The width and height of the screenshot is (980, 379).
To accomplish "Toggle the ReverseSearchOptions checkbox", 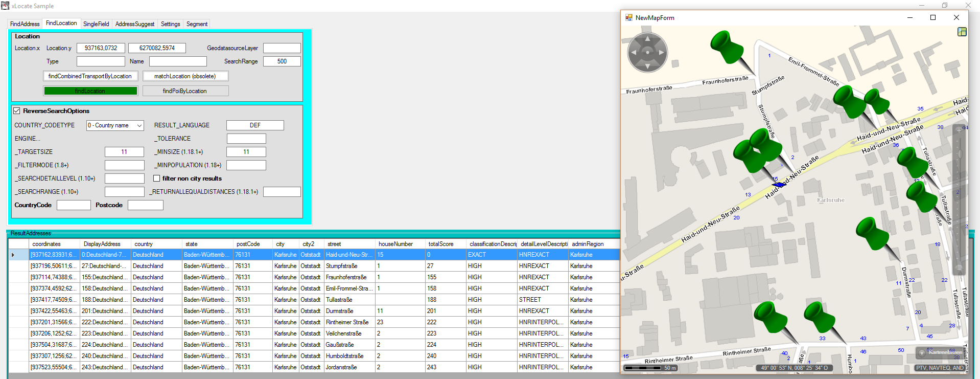I will point(17,111).
